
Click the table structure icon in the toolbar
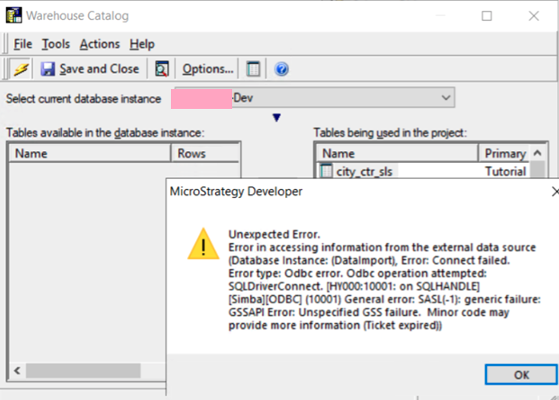coord(253,69)
